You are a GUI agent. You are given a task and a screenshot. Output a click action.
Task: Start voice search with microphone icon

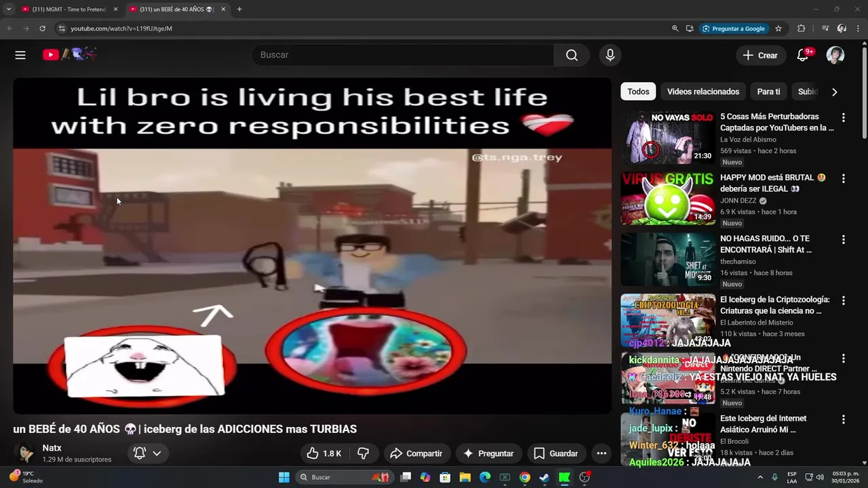[x=610, y=55]
